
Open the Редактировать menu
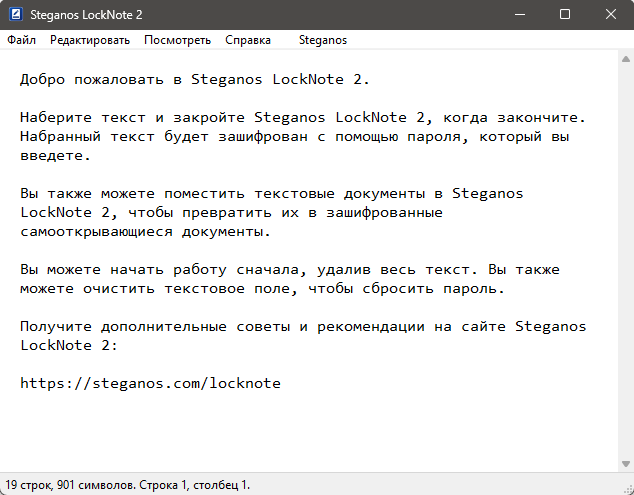[x=90, y=40]
